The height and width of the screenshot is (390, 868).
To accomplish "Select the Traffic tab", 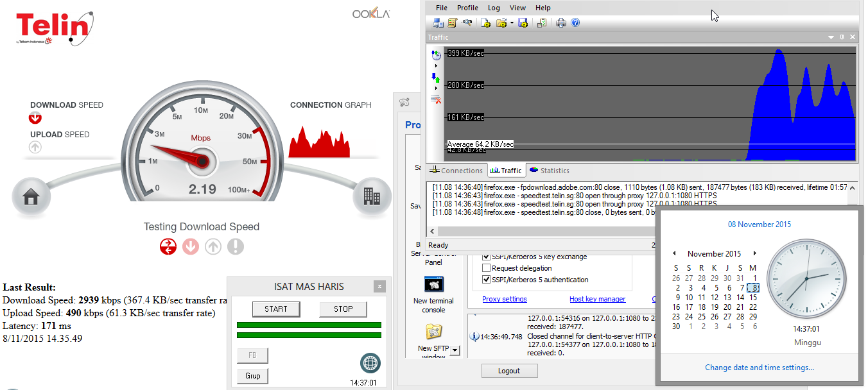I will [x=506, y=171].
